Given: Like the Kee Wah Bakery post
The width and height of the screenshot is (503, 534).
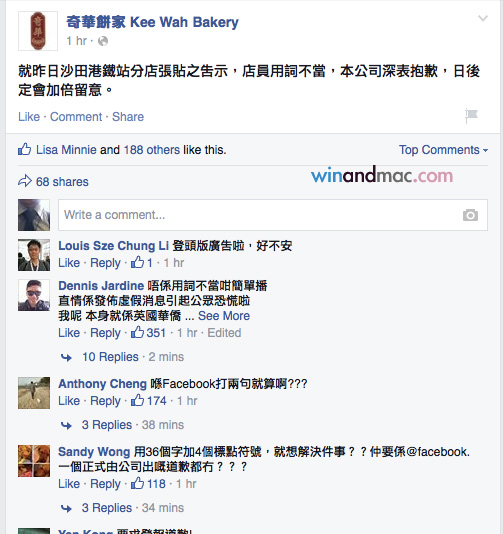Looking at the screenshot, I should (29, 117).
